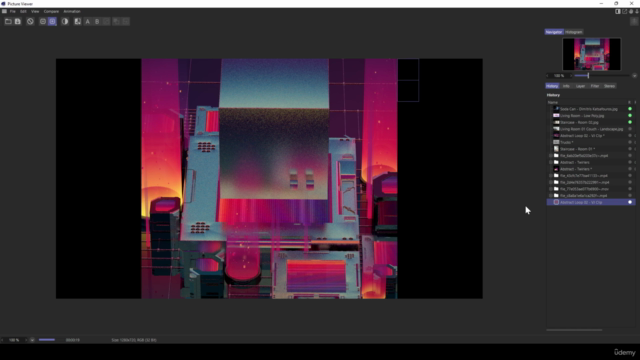The image size is (640, 360).
Task: Expand the .mp4 folder below Abstract - Twirlers *
Action: [551, 176]
